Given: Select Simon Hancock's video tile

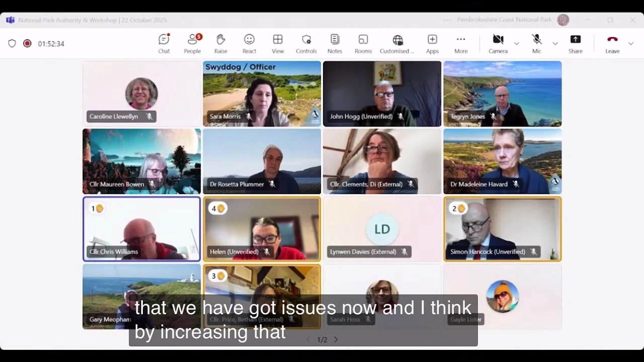Looking at the screenshot, I should click(502, 229).
